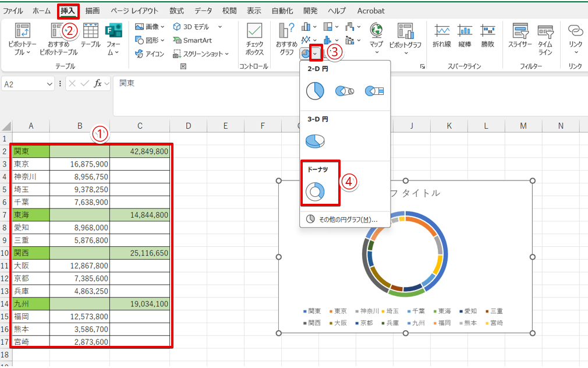Image resolution: width=588 pixels, height=368 pixels.
Task: Select the bar of pie chart type
Action: 373,90
